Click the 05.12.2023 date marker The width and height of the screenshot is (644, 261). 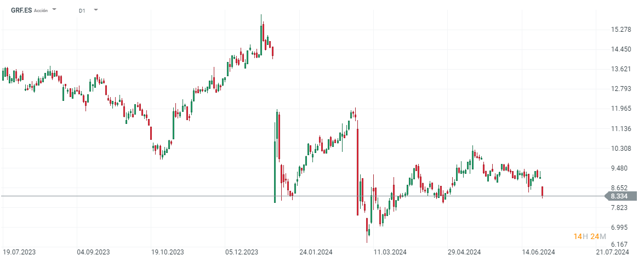coord(242,252)
